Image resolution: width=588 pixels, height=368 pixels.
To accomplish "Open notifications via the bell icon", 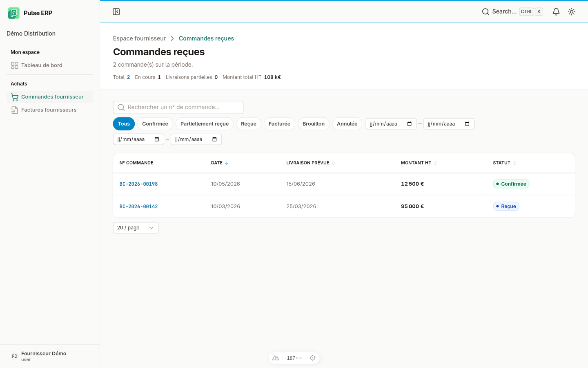I will coord(556,12).
